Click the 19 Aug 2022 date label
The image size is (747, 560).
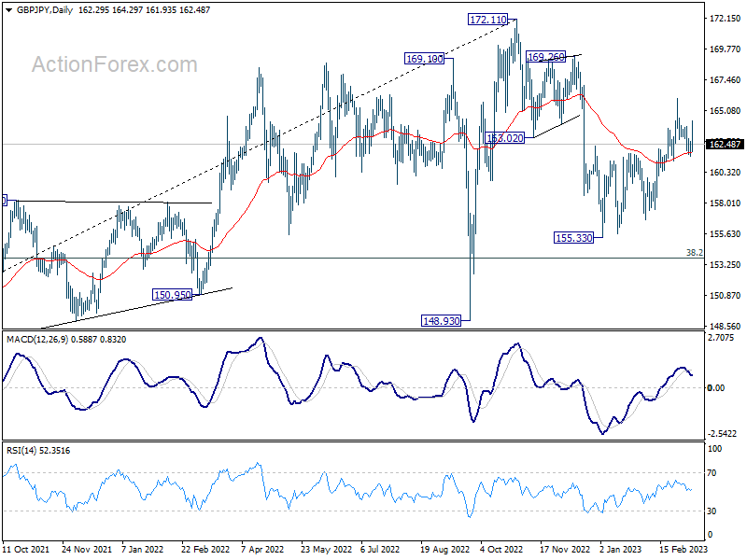click(x=445, y=549)
